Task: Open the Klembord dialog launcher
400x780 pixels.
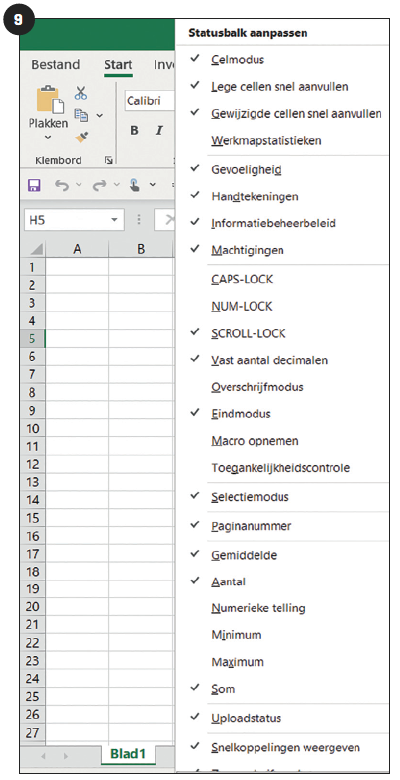Action: [x=108, y=161]
